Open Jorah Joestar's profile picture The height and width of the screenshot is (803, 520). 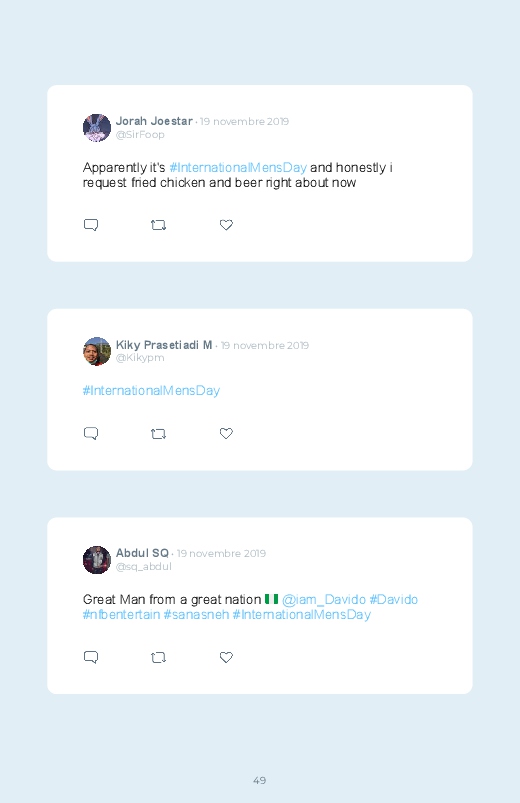pyautogui.click(x=97, y=128)
